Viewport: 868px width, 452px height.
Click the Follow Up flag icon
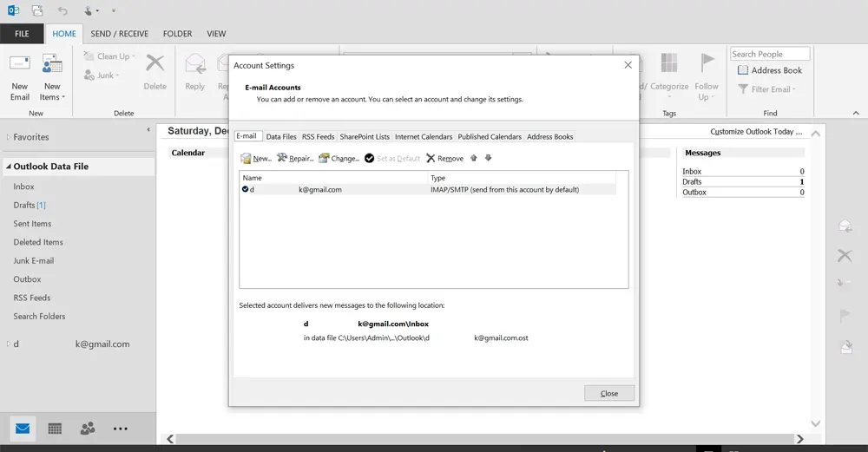pyautogui.click(x=707, y=76)
